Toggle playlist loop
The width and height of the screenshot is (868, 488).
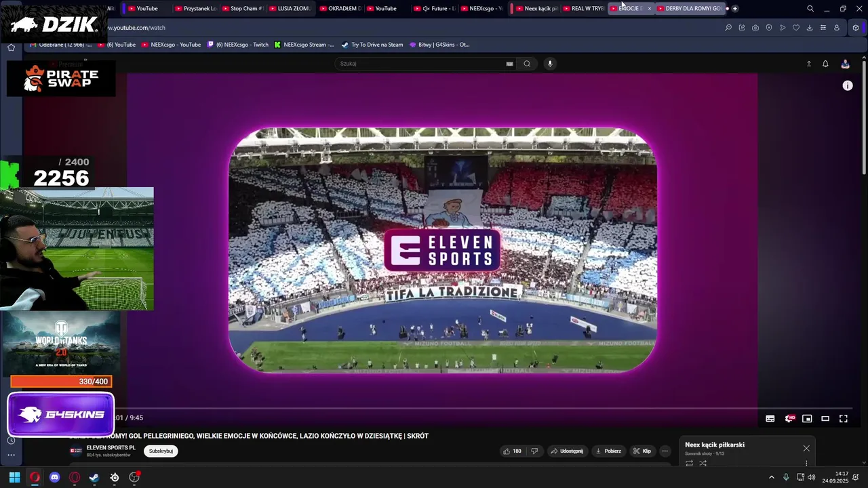(x=689, y=464)
